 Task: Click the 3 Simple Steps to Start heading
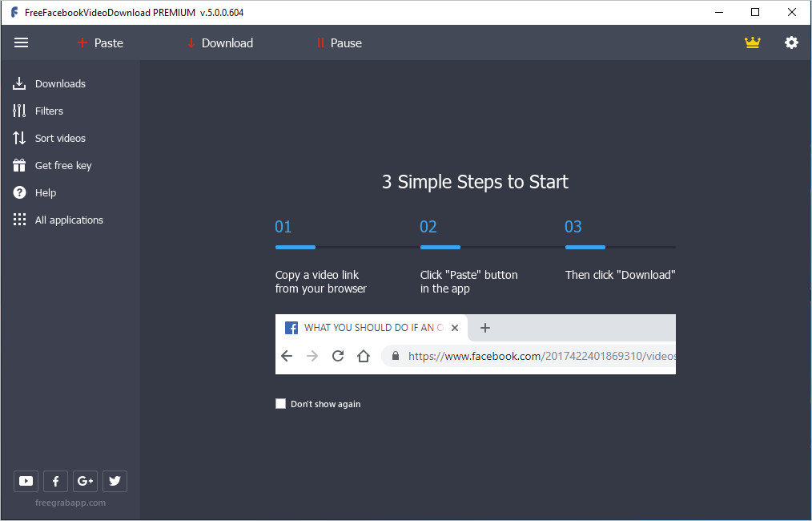pos(475,182)
